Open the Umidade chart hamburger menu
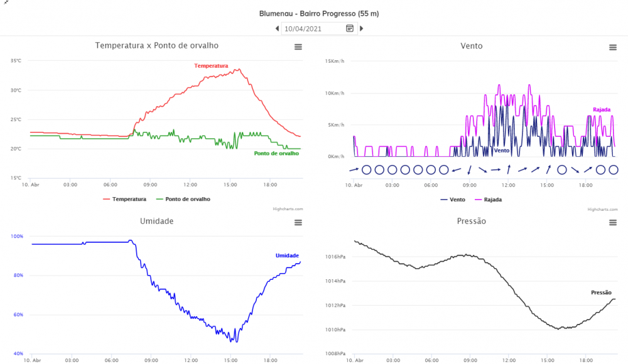 pyautogui.click(x=298, y=223)
